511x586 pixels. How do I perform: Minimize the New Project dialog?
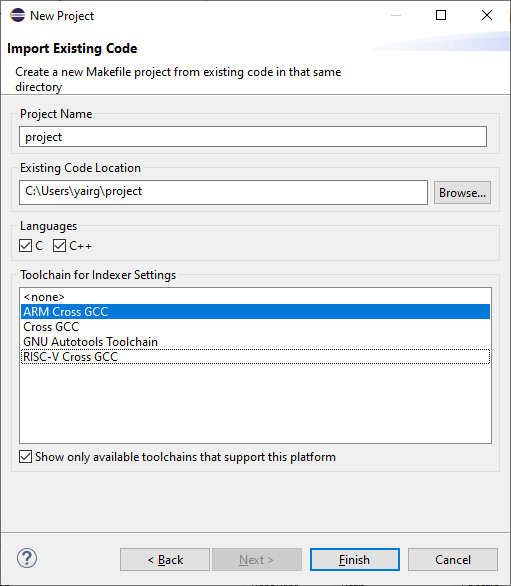396,15
